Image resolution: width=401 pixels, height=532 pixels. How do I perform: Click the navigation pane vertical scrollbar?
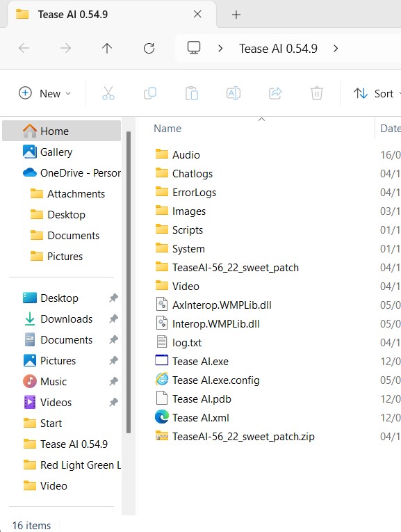(x=129, y=282)
